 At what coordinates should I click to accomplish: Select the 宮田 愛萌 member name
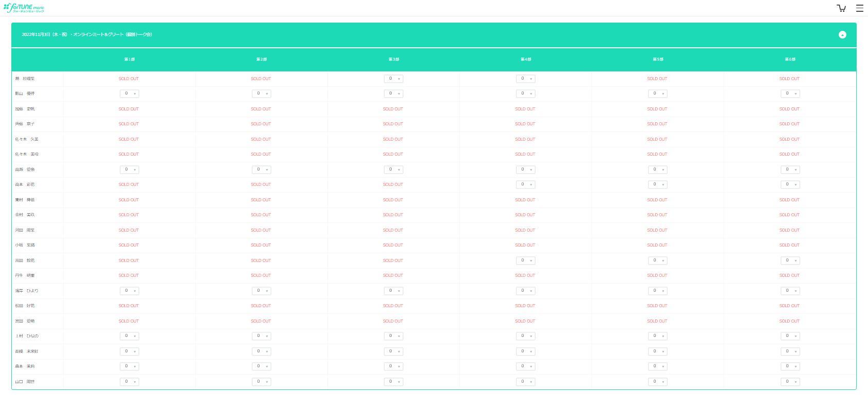coord(25,321)
